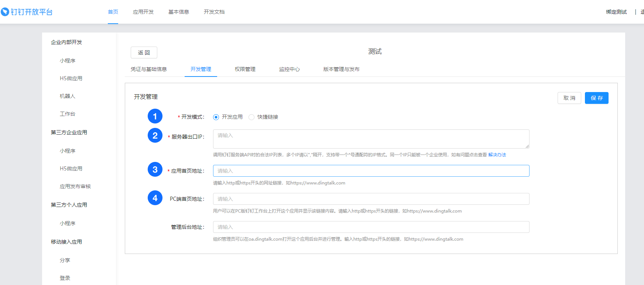Open the 解决办法 help link

click(x=497, y=155)
